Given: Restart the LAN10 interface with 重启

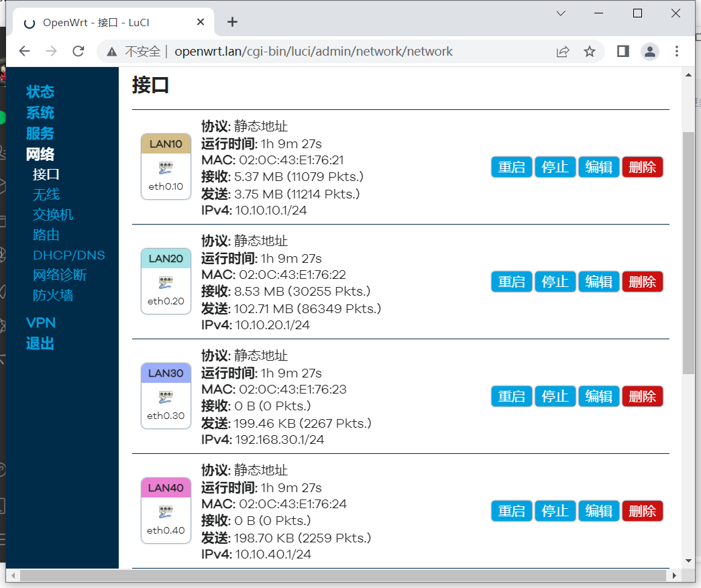Looking at the screenshot, I should pos(511,167).
